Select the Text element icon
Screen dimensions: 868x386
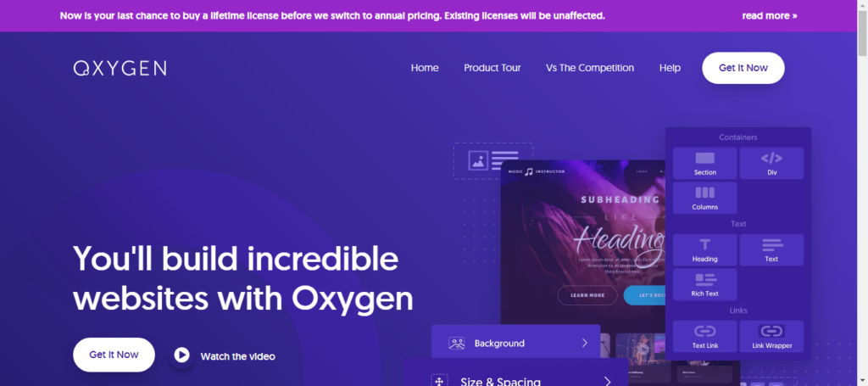click(772, 245)
